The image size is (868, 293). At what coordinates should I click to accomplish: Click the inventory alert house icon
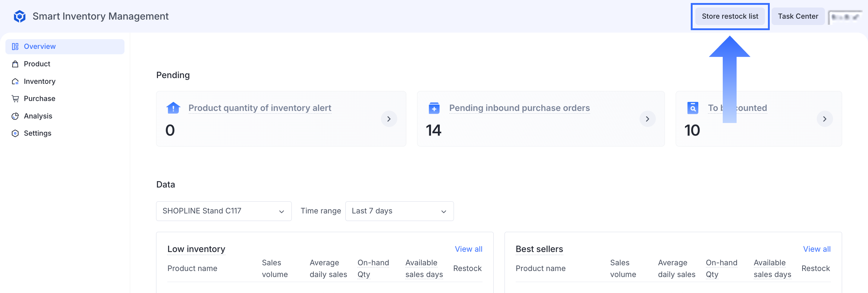(x=173, y=108)
